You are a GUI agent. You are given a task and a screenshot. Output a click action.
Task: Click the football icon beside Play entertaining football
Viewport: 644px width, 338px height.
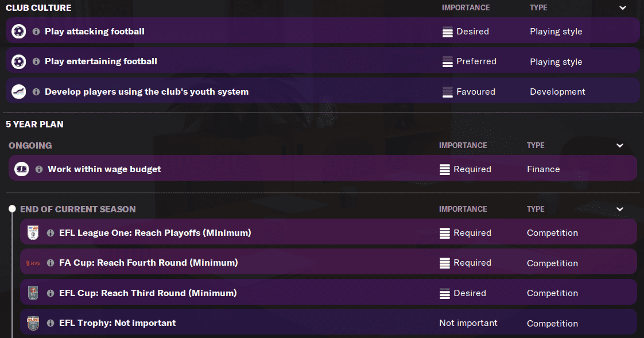pyautogui.click(x=18, y=61)
